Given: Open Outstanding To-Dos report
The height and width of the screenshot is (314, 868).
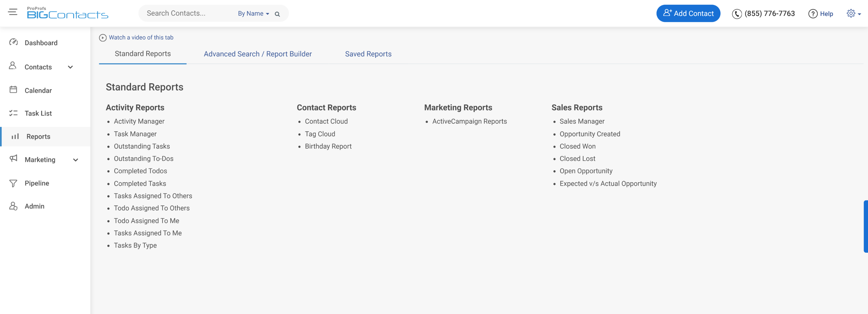Looking at the screenshot, I should (144, 158).
